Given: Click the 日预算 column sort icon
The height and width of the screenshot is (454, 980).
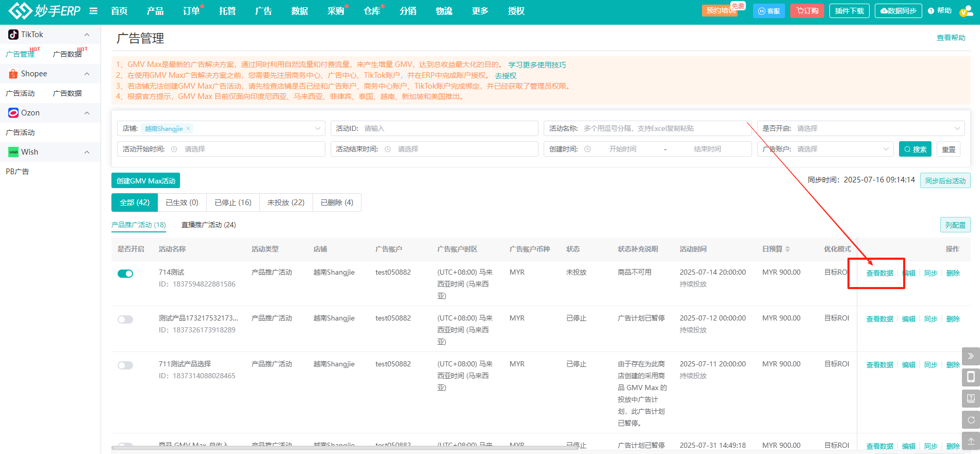Looking at the screenshot, I should (x=788, y=249).
